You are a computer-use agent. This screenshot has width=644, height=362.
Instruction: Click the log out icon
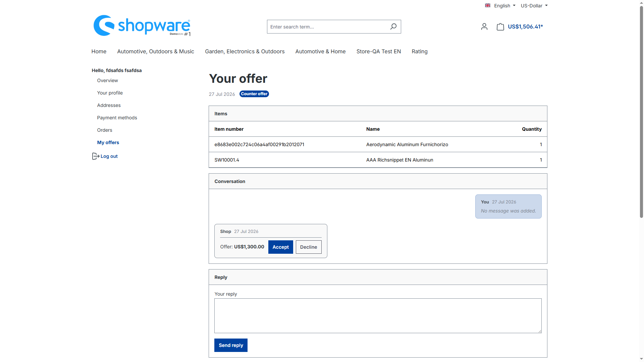tap(96, 156)
